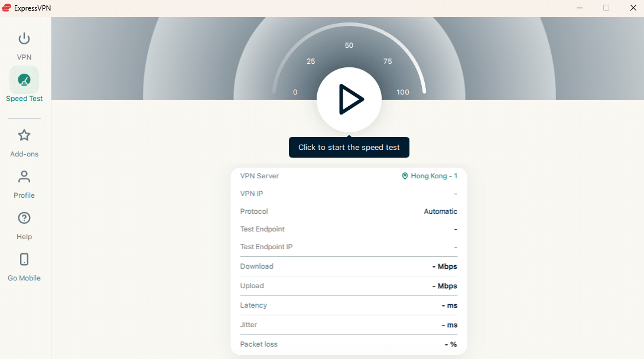This screenshot has height=359, width=644.
Task: Click the location pin beside Hong Kong - 1
Action: [404, 175]
